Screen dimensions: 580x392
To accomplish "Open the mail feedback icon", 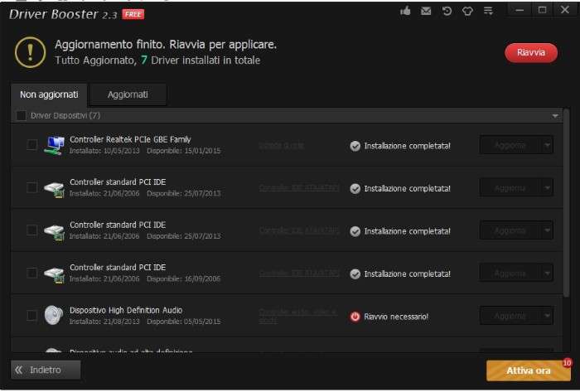I will (x=426, y=11).
